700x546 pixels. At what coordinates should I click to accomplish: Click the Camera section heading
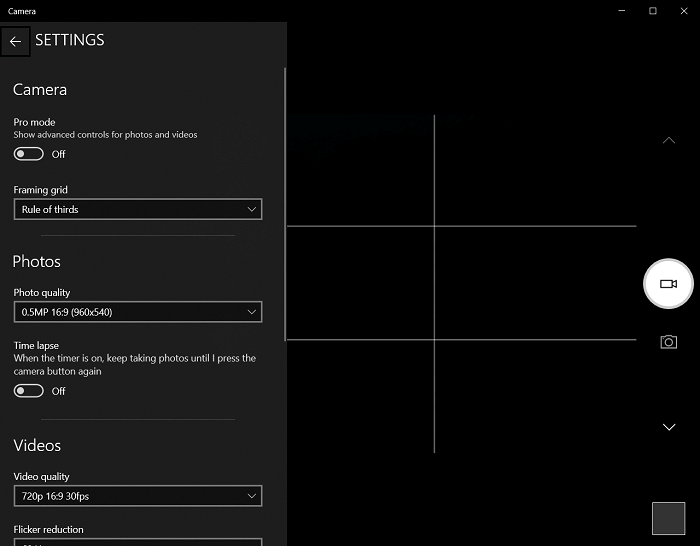[x=40, y=90]
